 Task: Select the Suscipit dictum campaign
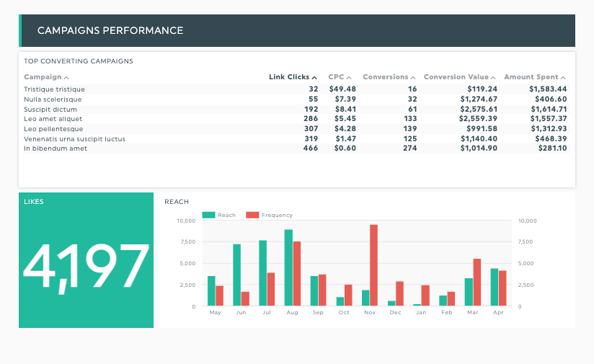pyautogui.click(x=296, y=109)
